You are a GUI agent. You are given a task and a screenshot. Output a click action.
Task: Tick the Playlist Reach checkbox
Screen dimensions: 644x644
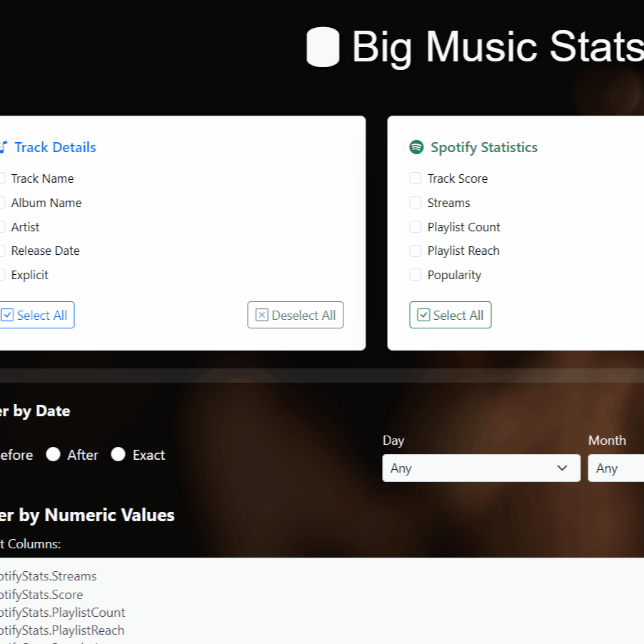pos(416,251)
